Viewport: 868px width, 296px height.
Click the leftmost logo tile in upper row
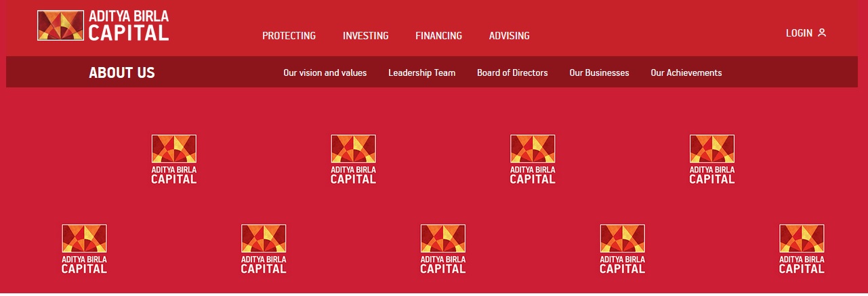pos(174,159)
